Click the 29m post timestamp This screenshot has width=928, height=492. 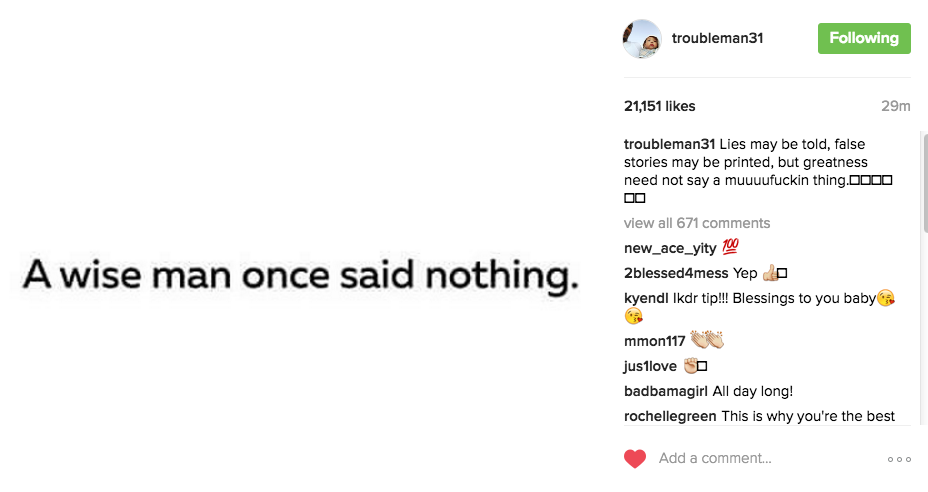[x=895, y=106]
